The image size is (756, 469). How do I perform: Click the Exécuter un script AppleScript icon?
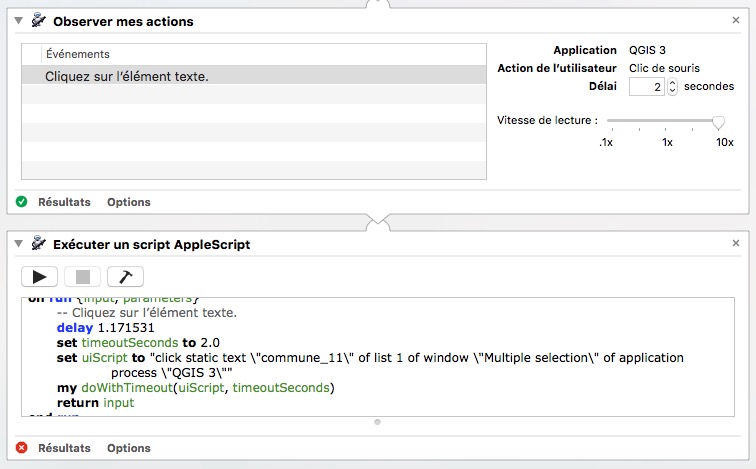point(40,244)
